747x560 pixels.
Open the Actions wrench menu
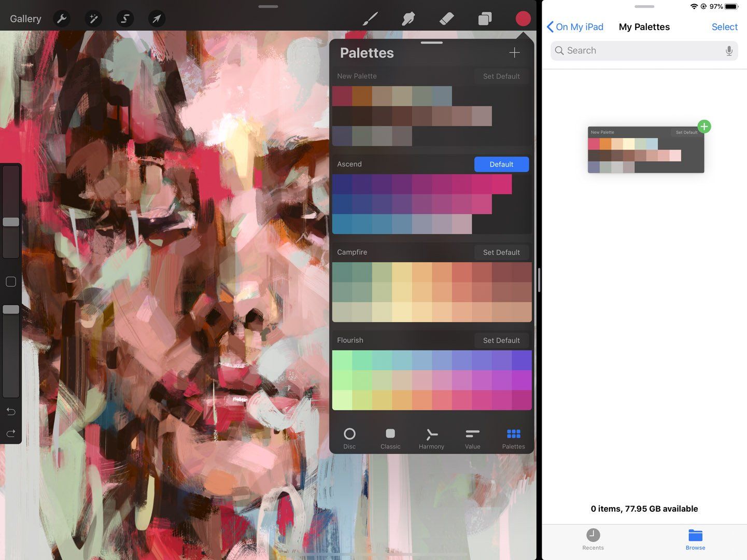click(62, 19)
